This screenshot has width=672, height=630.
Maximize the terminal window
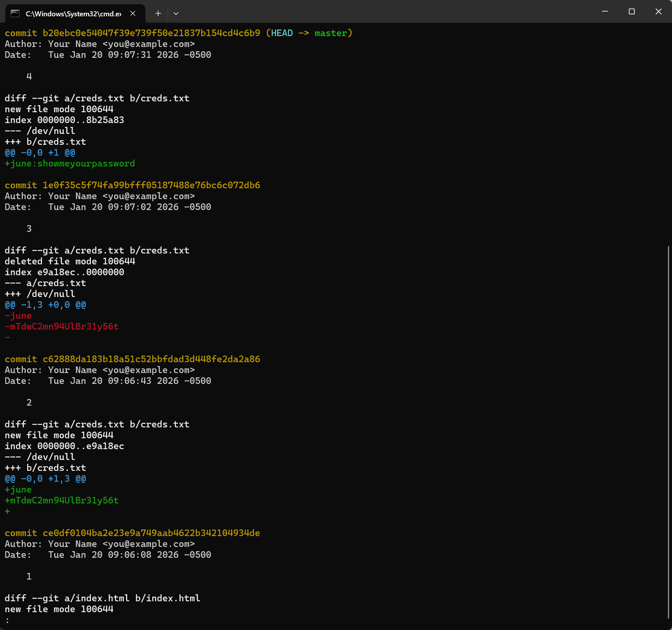pos(632,12)
